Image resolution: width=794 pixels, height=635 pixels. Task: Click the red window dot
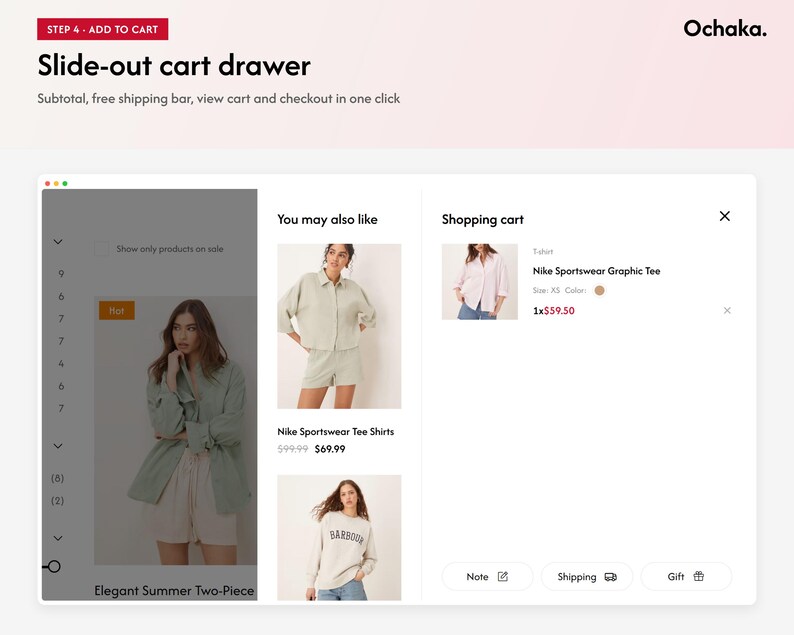(x=48, y=183)
